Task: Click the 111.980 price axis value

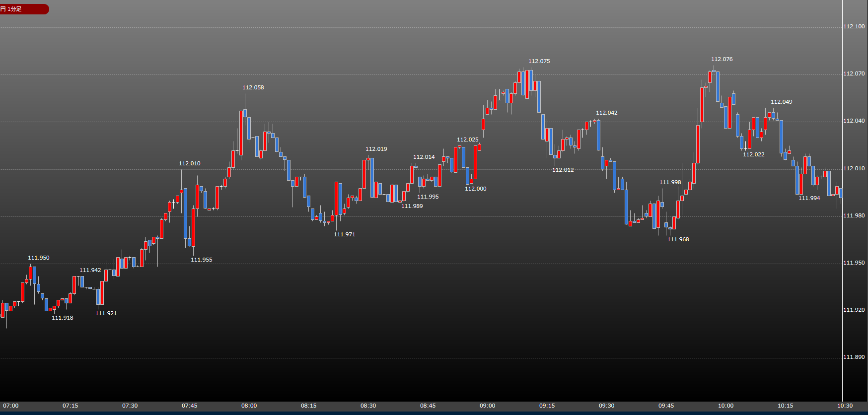Action: [x=854, y=215]
